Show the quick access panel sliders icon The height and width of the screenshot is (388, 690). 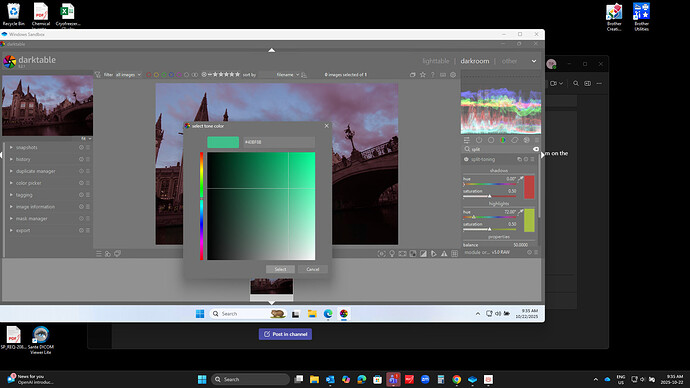click(x=467, y=140)
